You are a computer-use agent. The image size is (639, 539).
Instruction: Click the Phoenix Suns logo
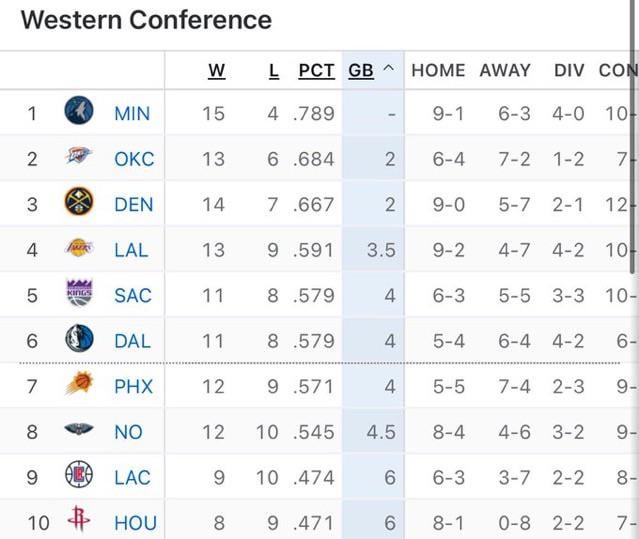click(x=79, y=385)
